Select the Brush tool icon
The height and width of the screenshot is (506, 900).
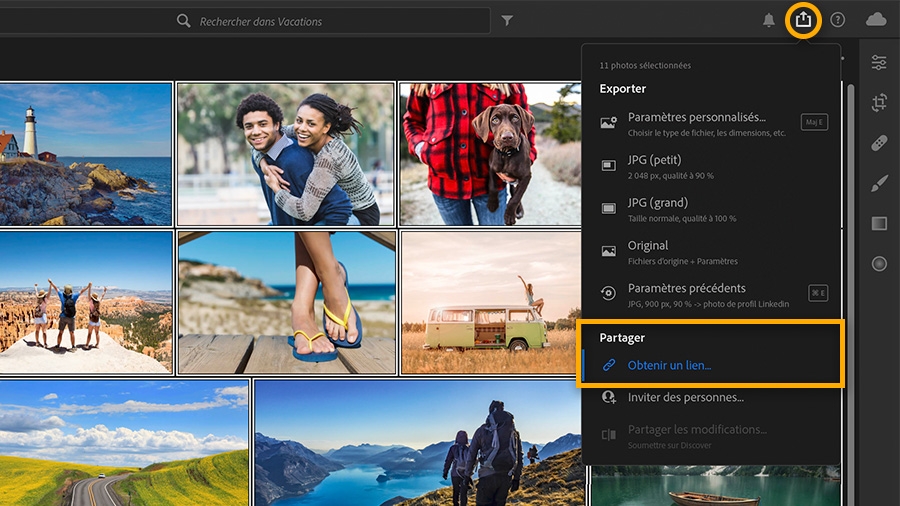(x=879, y=183)
